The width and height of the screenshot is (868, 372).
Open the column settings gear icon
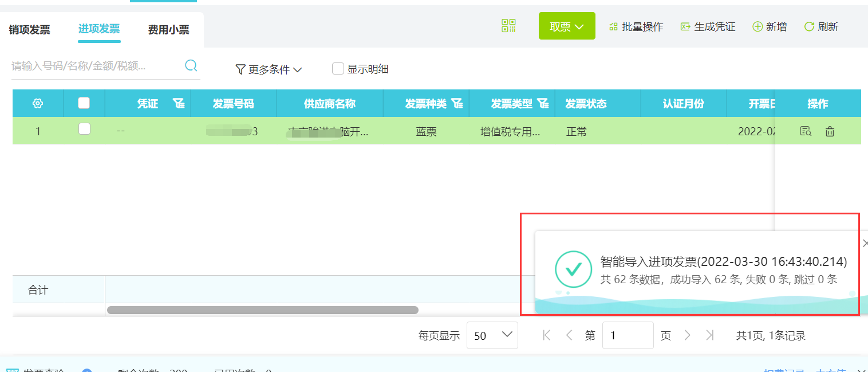coord(38,103)
